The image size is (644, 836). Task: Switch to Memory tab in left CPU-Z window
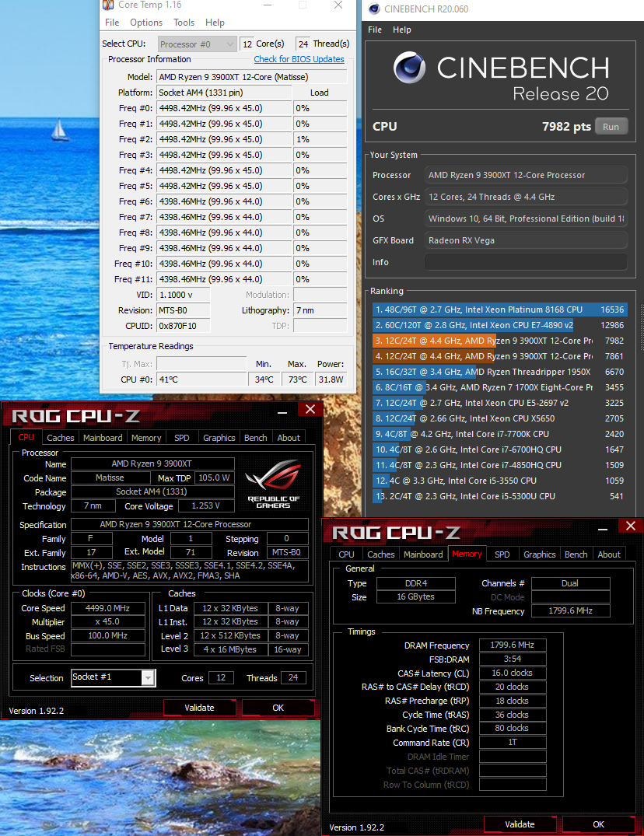[146, 438]
